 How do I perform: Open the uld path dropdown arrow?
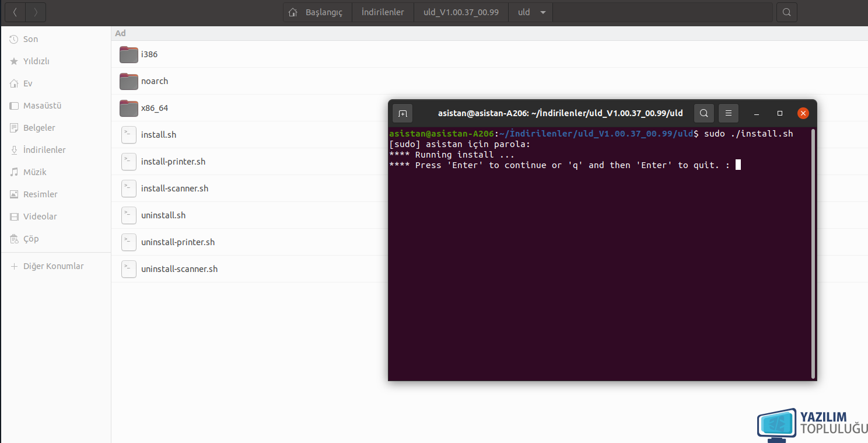pos(543,12)
